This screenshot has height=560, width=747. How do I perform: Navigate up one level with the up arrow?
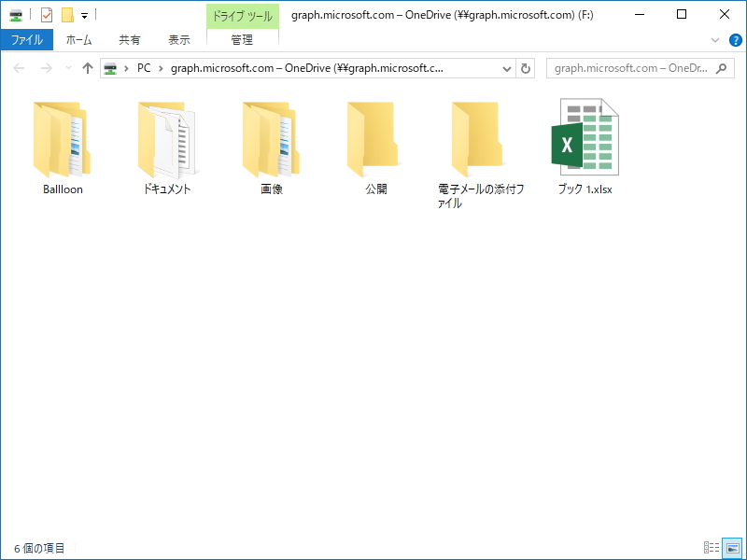coord(89,68)
